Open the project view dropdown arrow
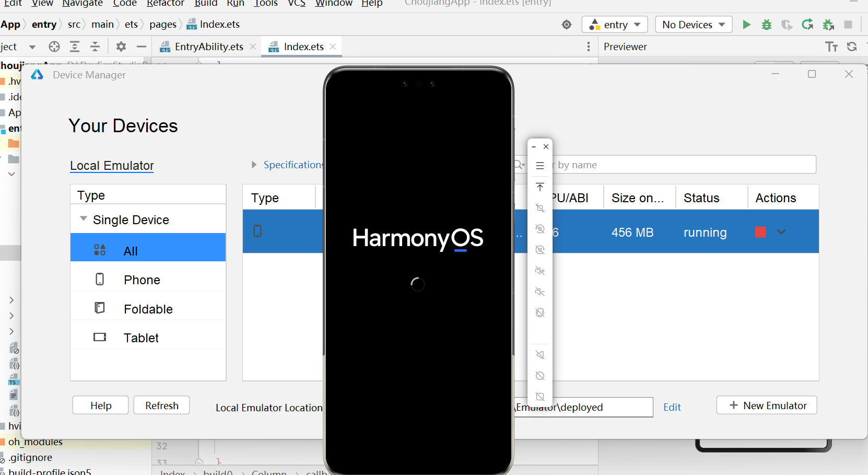The width and height of the screenshot is (868, 475). 32,47
